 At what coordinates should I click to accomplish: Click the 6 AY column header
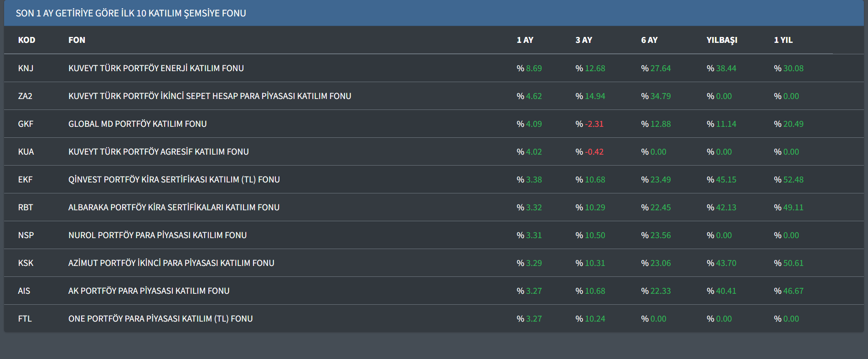pyautogui.click(x=649, y=40)
